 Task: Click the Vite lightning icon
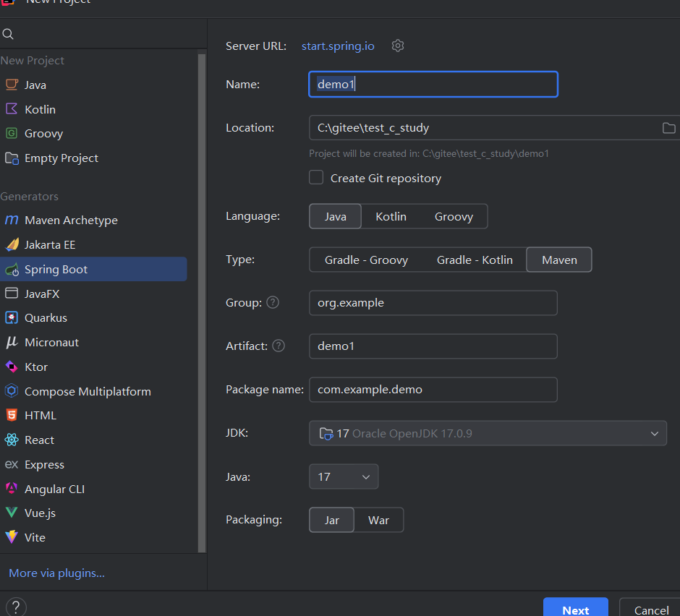click(12, 537)
